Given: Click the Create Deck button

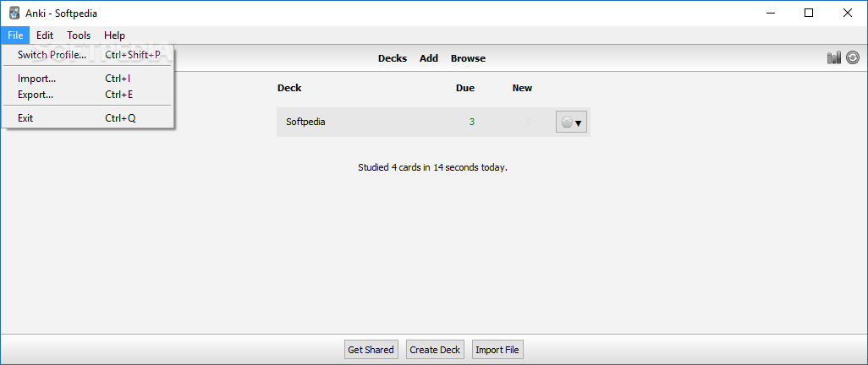Looking at the screenshot, I should pos(435,350).
